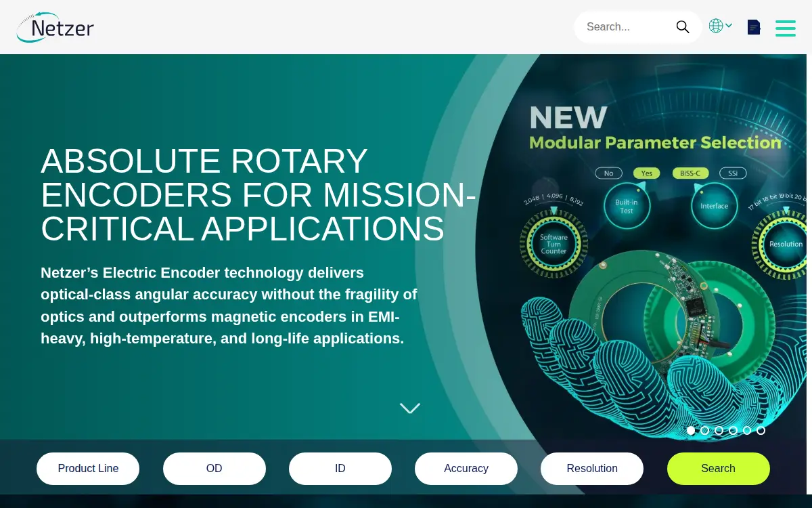This screenshot has width=812, height=508.
Task: Click the magnifier search icon
Action: (683, 27)
